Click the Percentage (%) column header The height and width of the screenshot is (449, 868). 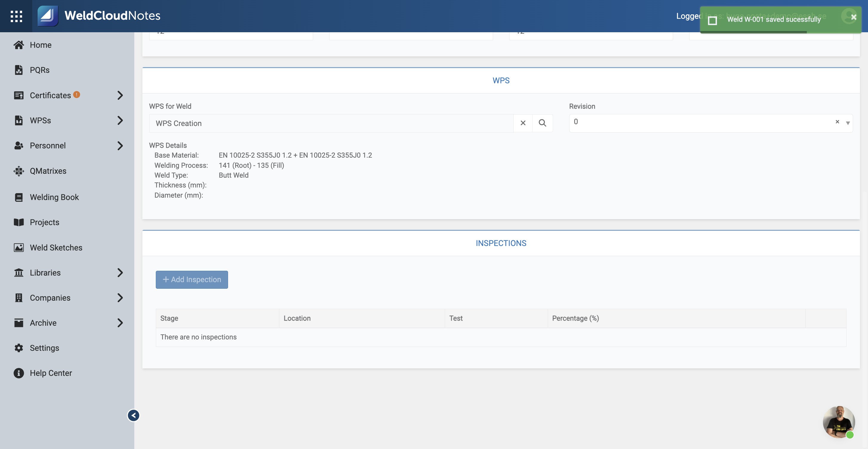(x=677, y=318)
